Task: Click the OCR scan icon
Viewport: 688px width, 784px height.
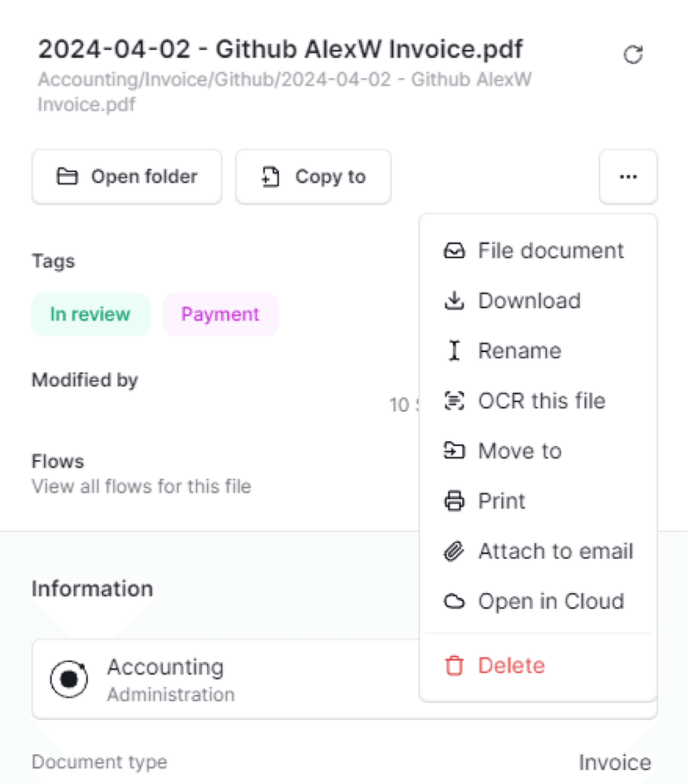Action: tap(454, 401)
